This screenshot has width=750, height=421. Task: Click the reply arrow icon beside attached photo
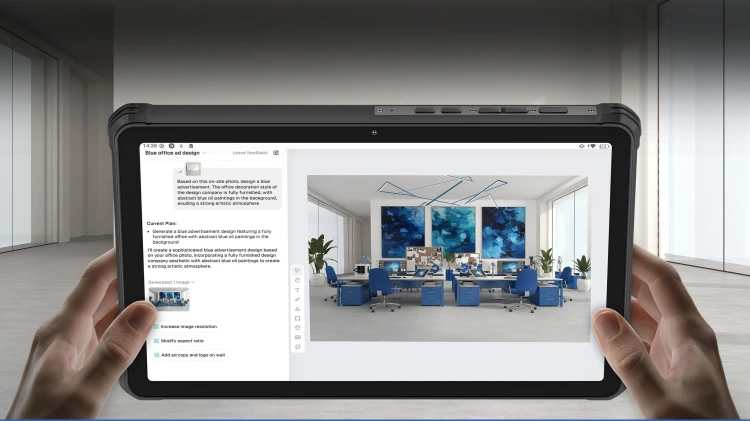click(180, 172)
